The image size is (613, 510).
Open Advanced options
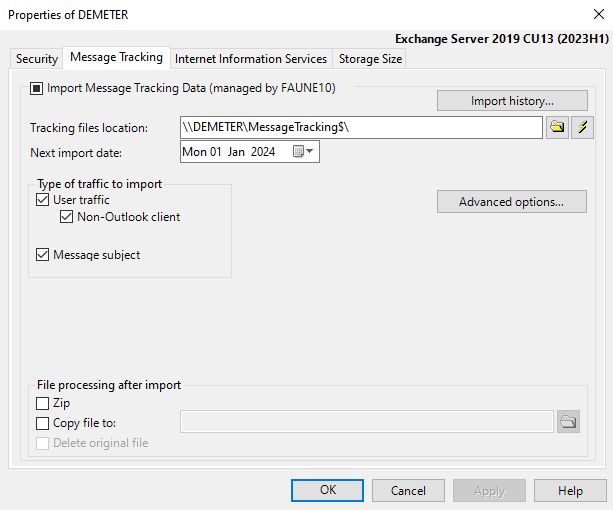click(512, 202)
